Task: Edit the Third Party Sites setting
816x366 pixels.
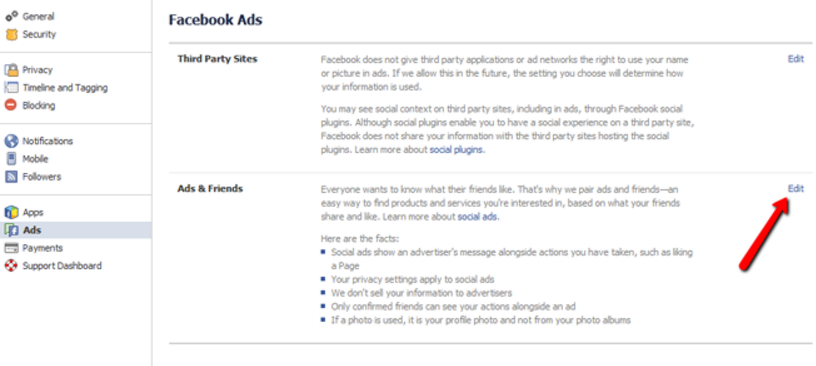Action: coord(796,59)
